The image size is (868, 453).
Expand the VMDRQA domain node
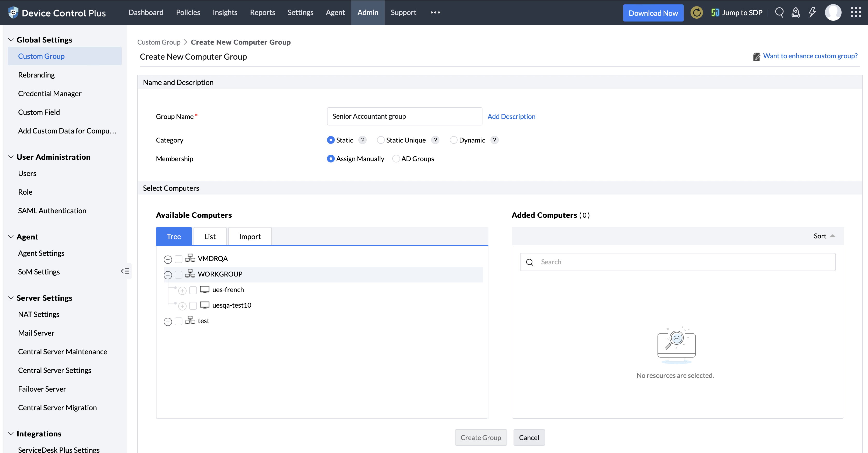[168, 259]
